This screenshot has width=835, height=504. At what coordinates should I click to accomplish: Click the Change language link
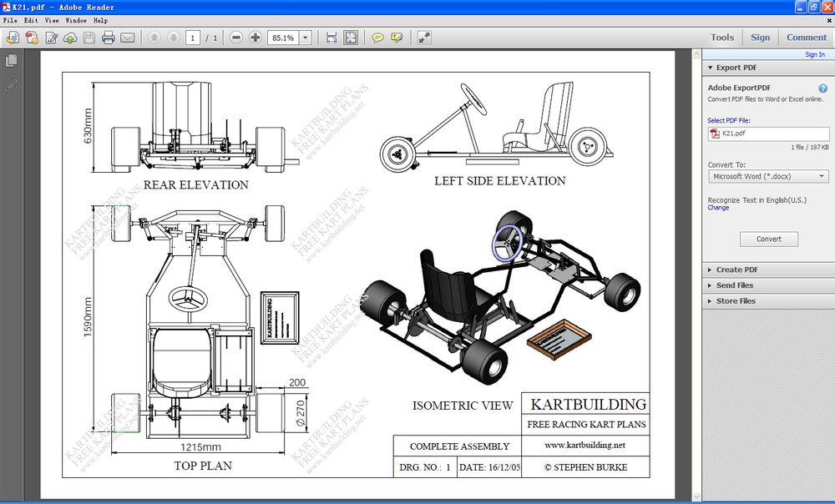coord(718,208)
